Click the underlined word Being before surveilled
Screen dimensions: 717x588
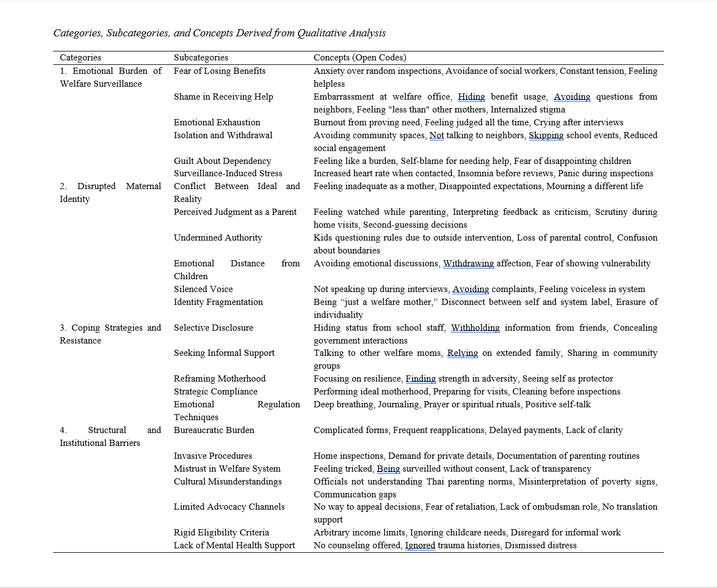point(388,469)
